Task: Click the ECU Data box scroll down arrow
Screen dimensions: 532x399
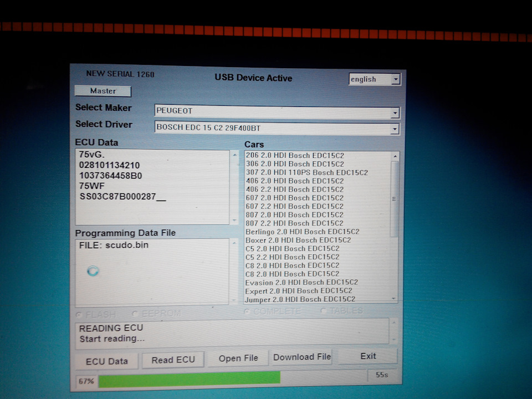Action: pos(234,221)
